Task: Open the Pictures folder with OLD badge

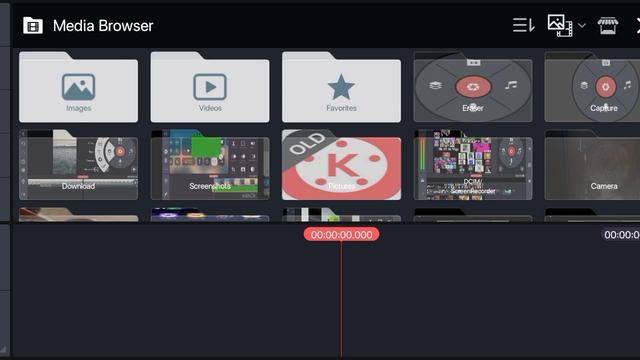Action: tap(341, 164)
